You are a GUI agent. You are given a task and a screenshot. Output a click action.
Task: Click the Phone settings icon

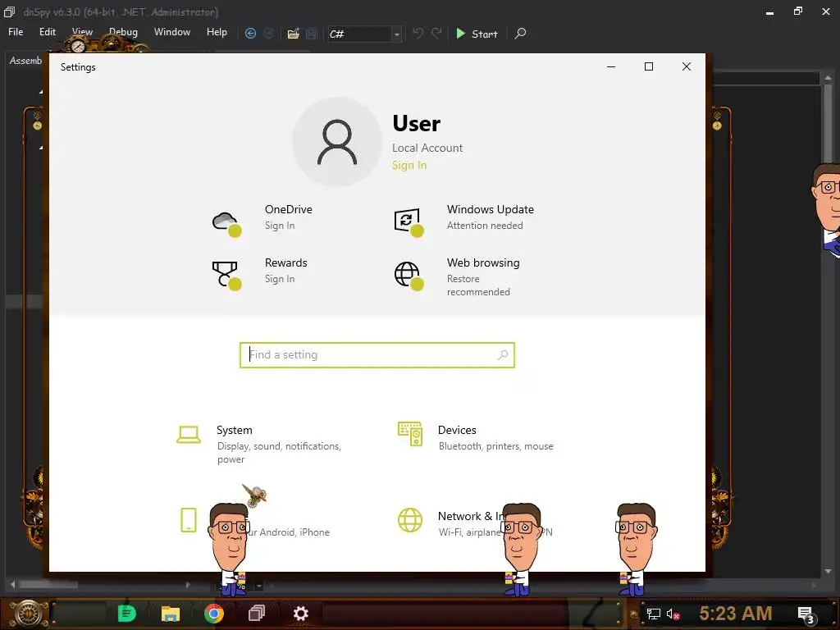tap(189, 520)
